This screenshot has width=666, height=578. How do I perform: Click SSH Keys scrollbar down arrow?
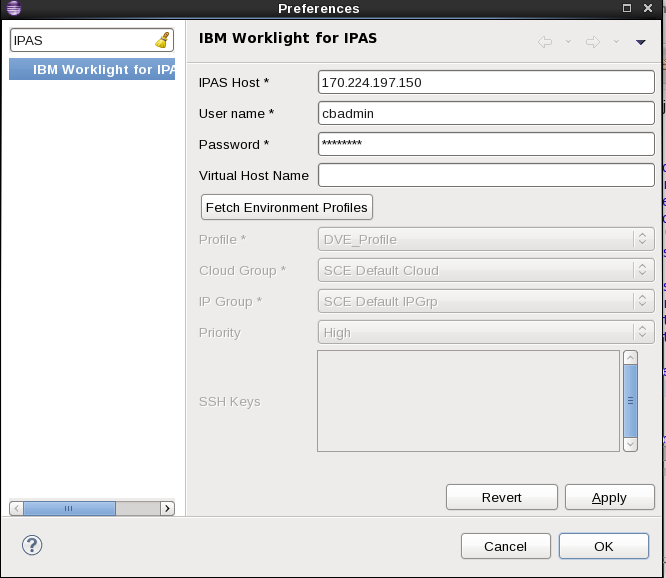click(630, 444)
